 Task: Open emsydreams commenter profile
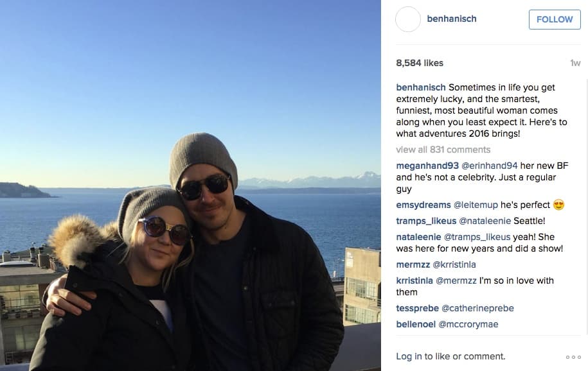tap(423, 205)
